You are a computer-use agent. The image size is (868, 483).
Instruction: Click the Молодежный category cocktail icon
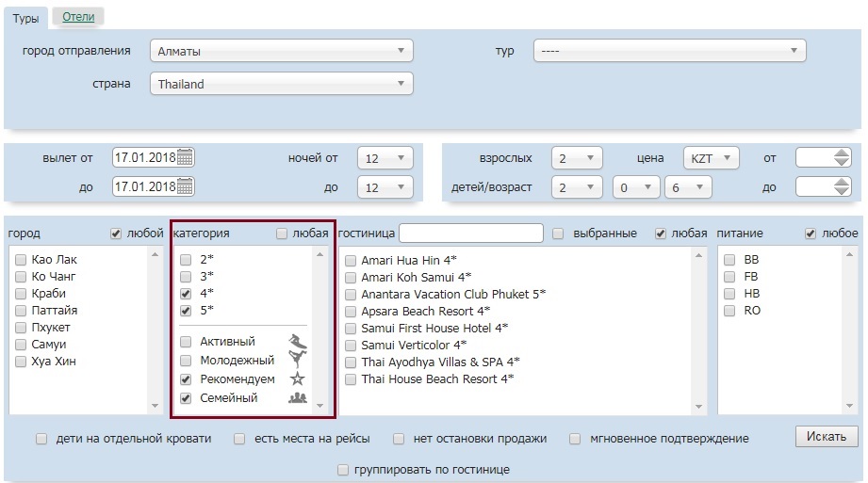pos(298,360)
